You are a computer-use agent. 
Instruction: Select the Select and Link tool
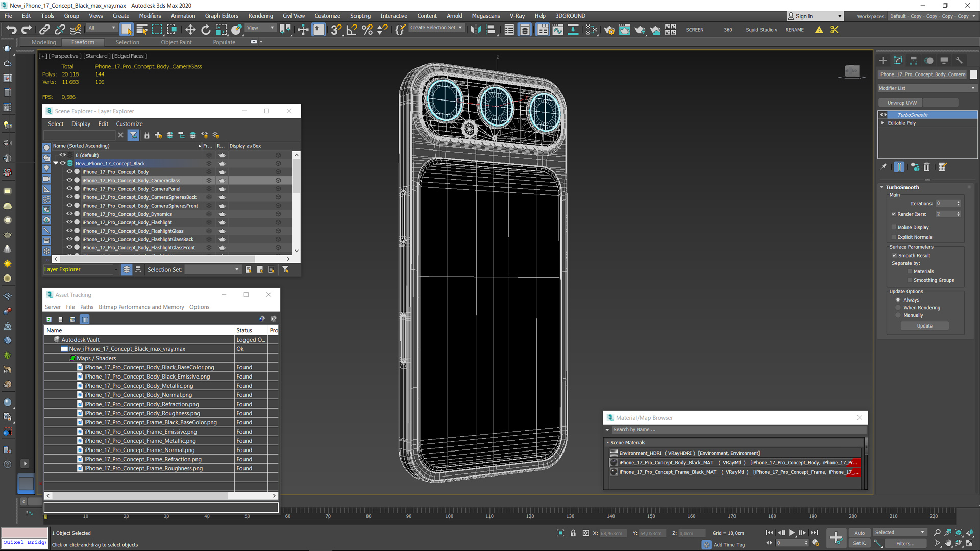pos(45,30)
